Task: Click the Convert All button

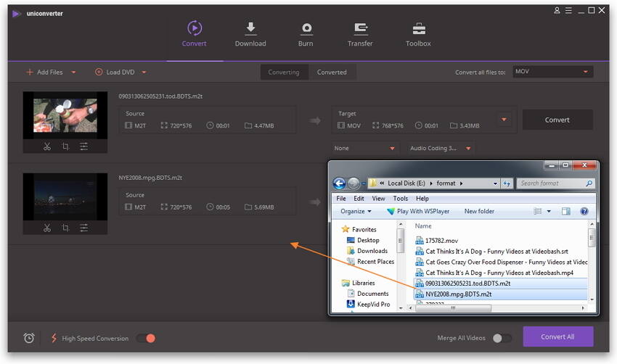Action: [x=558, y=337]
